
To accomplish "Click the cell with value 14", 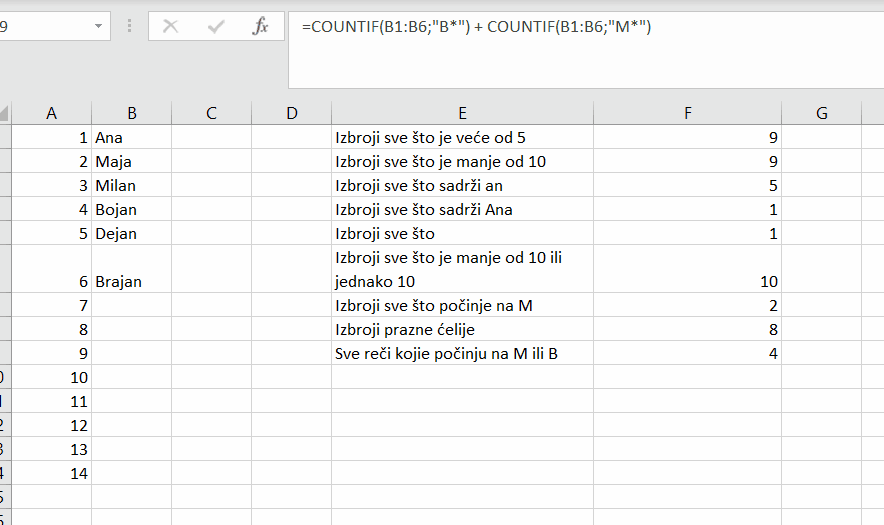I will 51,474.
